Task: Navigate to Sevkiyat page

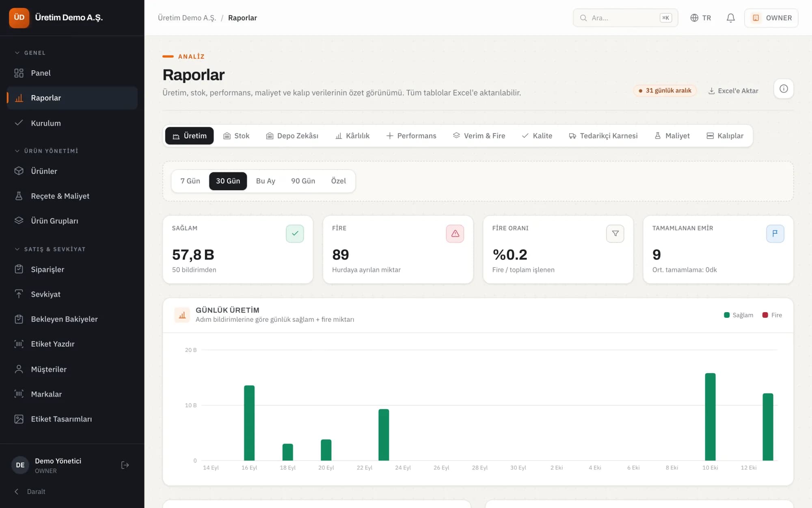Action: point(72,294)
